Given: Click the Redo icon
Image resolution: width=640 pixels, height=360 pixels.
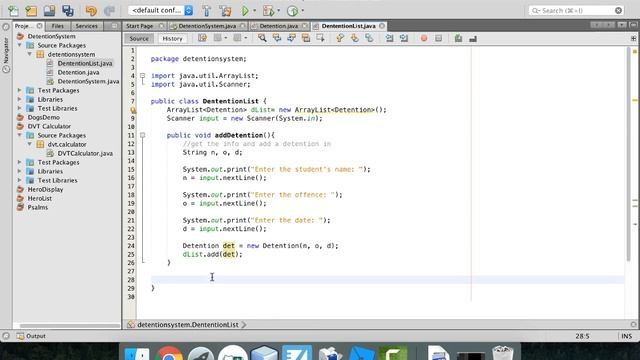Looking at the screenshot, I should [x=109, y=11].
